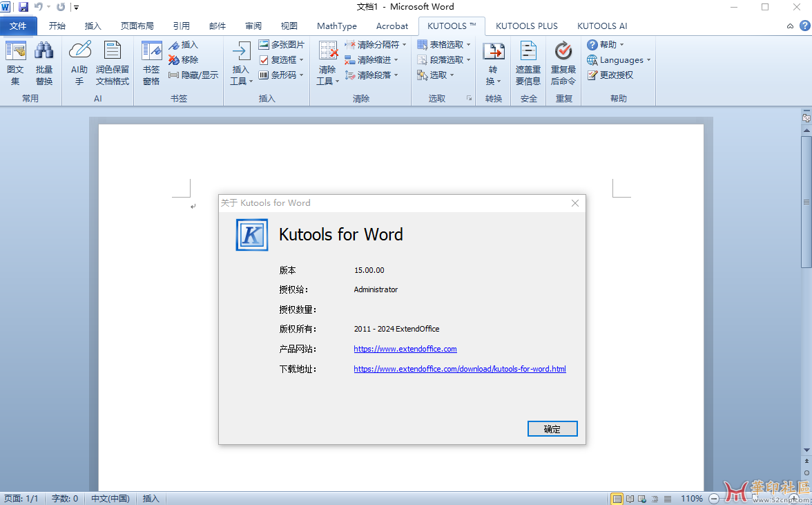Viewport: 812px width, 505px height.
Task: Undo last action in Quick Access toolbar
Action: point(39,7)
